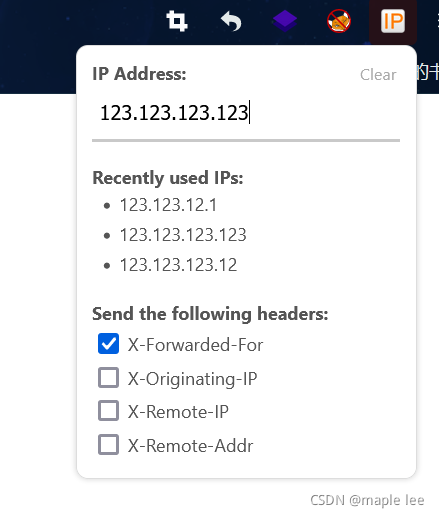The image size is (439, 518).
Task: Choose recent IP 123.123.123.123 from list
Action: [x=183, y=235]
